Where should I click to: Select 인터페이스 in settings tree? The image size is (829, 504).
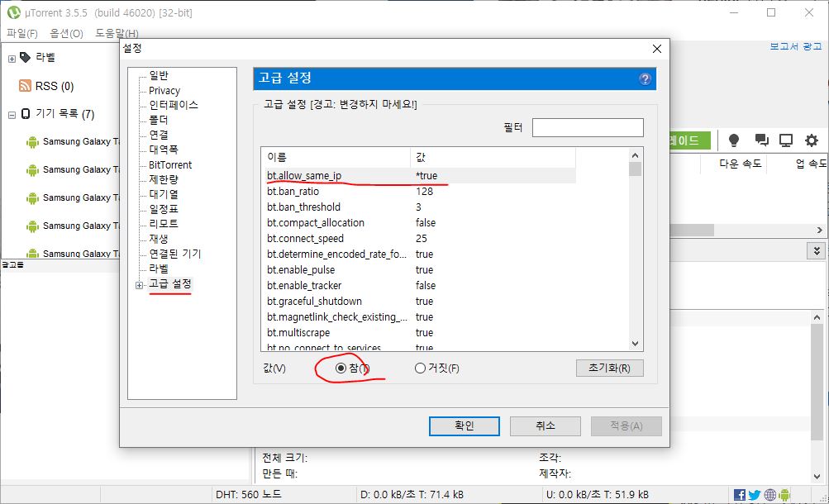174,105
